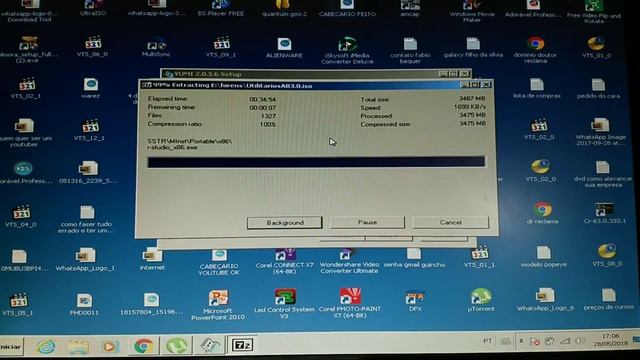Open Windows Explorer folder in taskbar
The image size is (640, 360).
point(78,347)
